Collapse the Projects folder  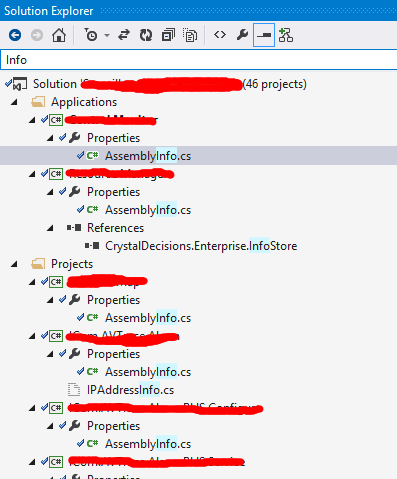tap(14, 264)
